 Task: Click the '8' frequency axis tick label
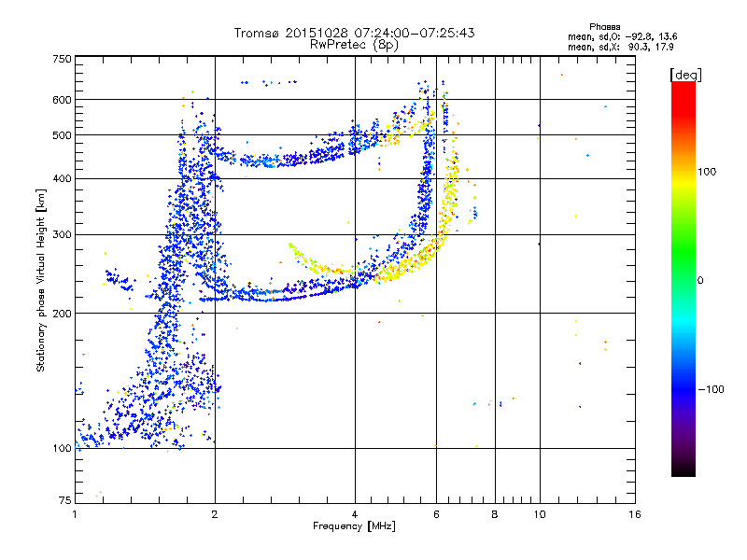tap(495, 514)
